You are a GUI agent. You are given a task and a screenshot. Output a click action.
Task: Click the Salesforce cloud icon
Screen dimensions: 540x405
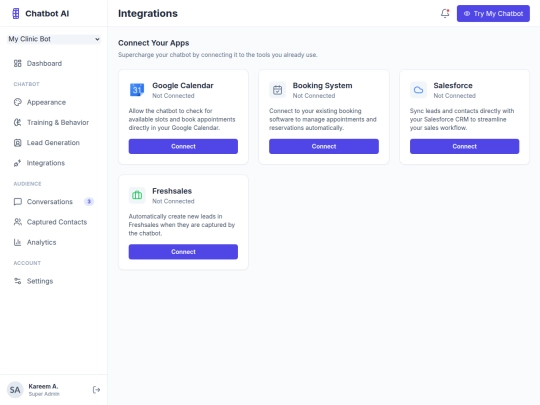click(418, 90)
